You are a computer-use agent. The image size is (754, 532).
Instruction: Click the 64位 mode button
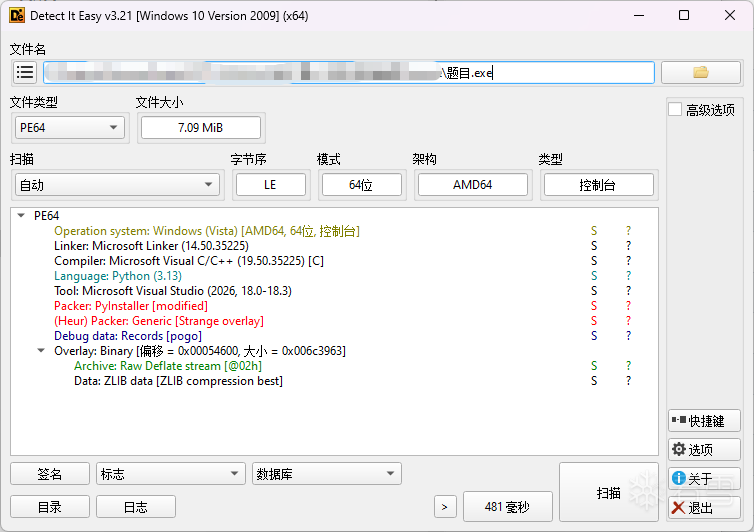click(361, 185)
